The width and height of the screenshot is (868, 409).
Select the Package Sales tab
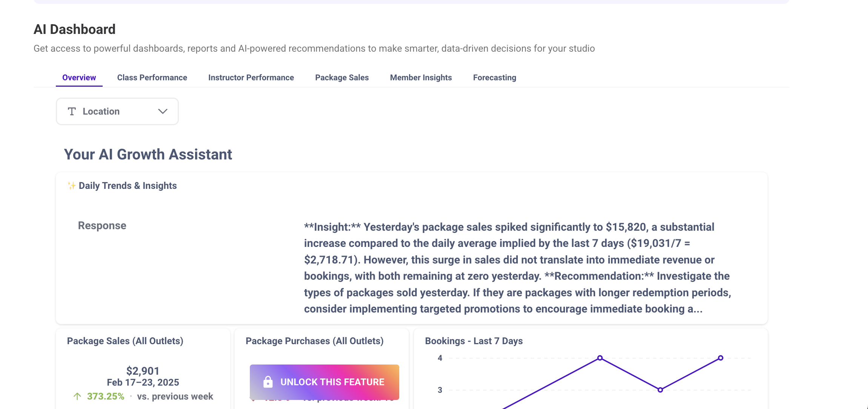pos(342,78)
